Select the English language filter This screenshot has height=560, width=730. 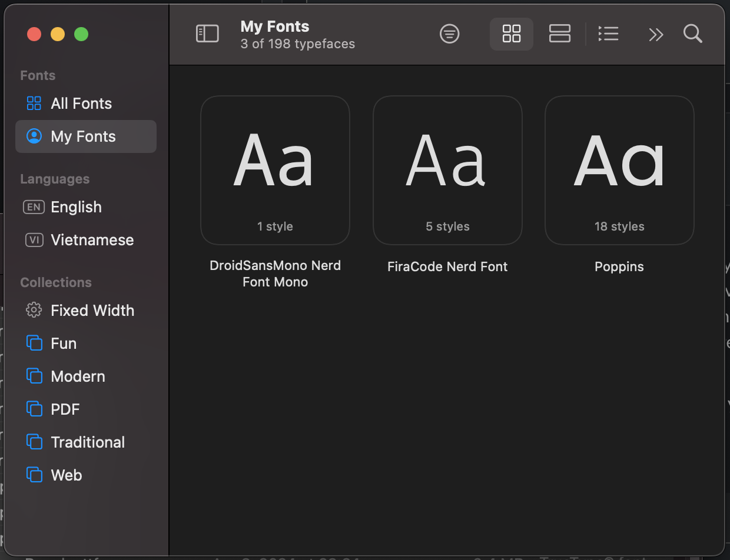(86, 207)
